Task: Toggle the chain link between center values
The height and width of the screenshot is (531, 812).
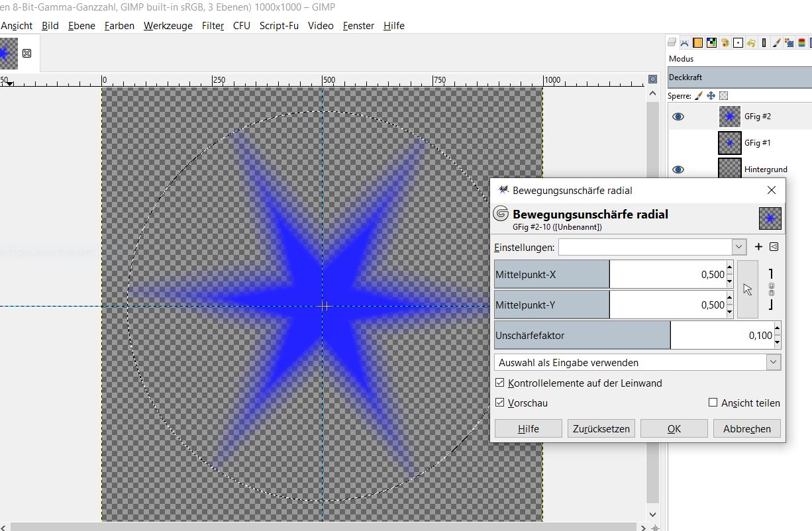Action: pyautogui.click(x=771, y=289)
